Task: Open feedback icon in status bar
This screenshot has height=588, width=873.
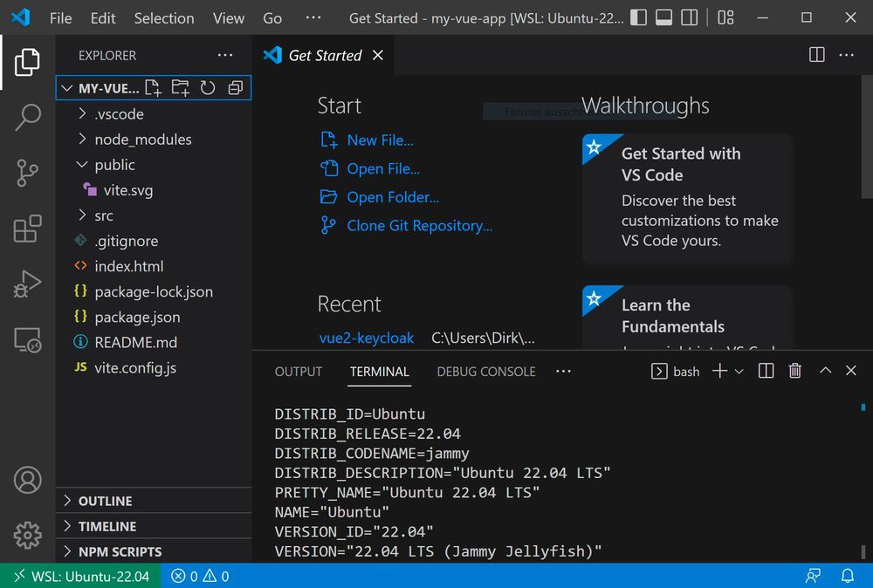Action: [813, 576]
